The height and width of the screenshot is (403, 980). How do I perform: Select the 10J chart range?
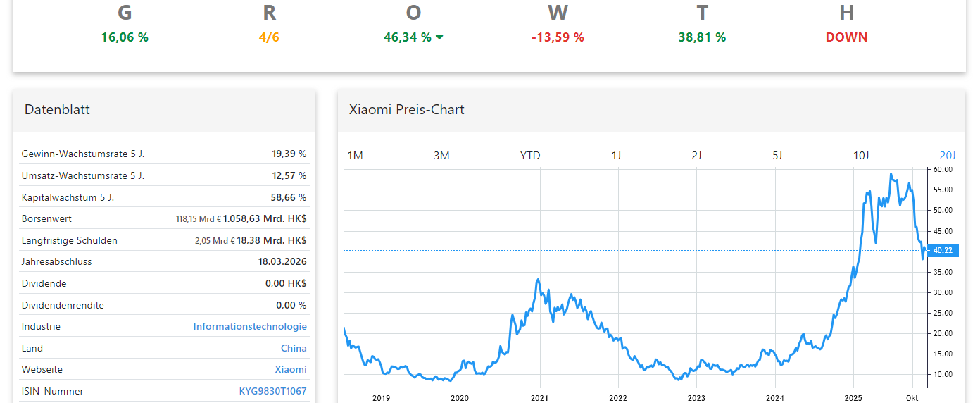pos(861,155)
